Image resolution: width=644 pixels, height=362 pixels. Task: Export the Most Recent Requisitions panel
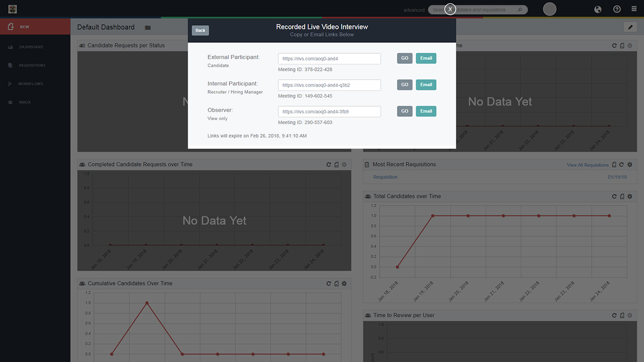(614, 164)
